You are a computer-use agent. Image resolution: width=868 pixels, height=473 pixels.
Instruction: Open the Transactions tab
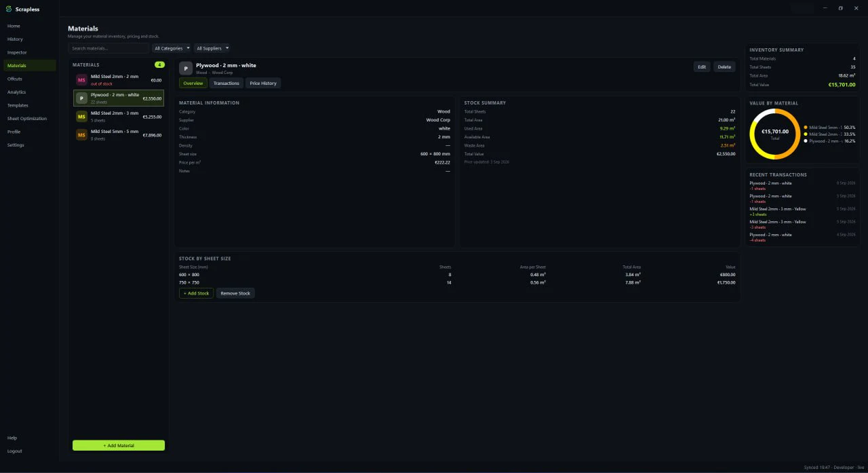pyautogui.click(x=226, y=83)
